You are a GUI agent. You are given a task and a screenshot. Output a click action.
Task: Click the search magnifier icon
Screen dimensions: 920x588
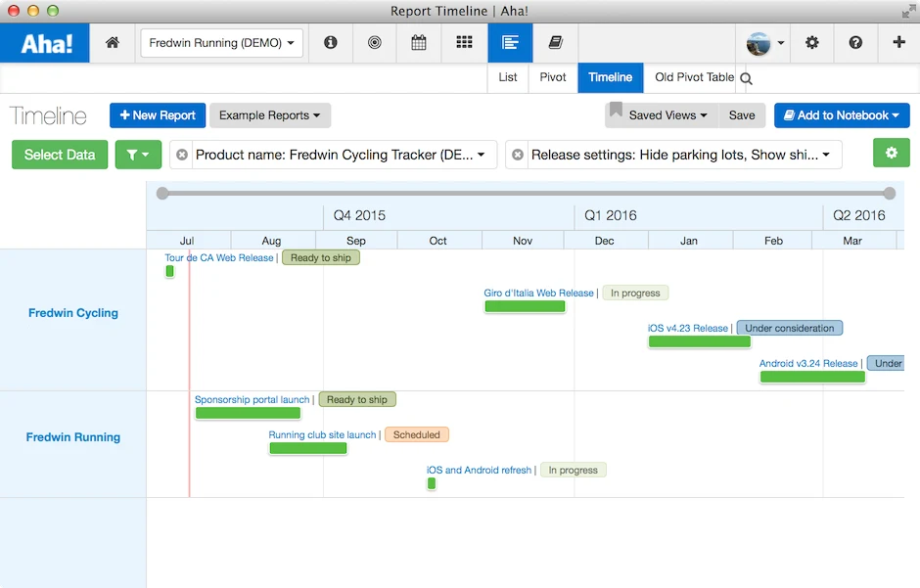point(746,78)
